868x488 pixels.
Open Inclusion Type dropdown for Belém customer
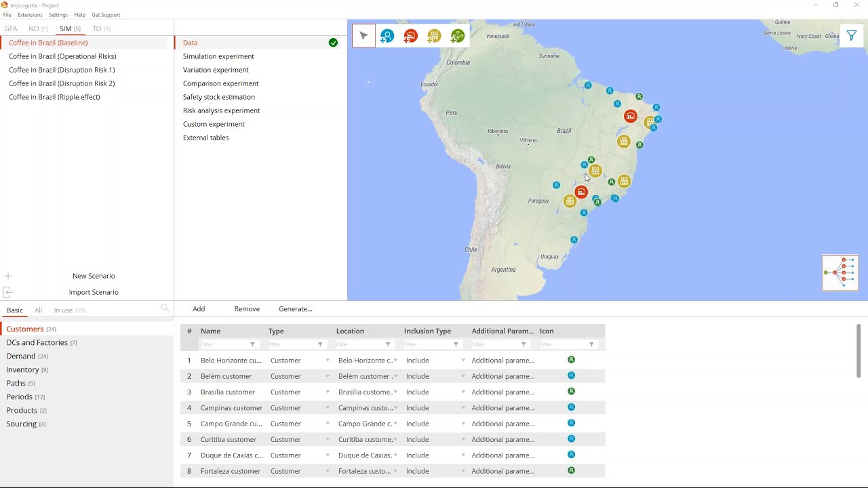(463, 376)
